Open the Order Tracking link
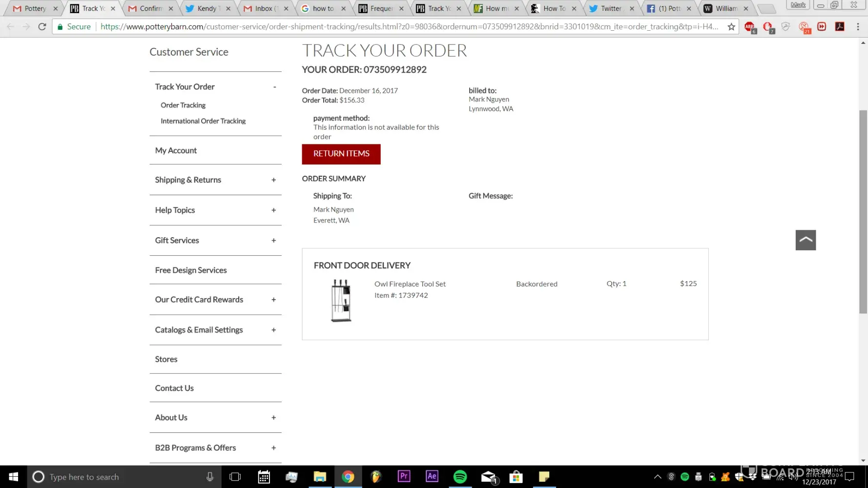This screenshot has height=488, width=868. click(x=183, y=105)
